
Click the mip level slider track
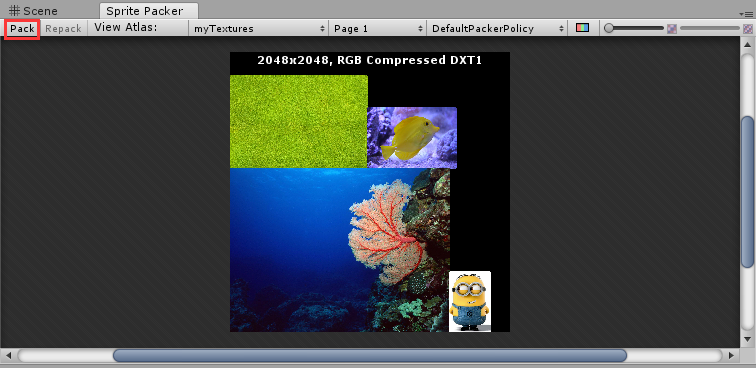709,29
